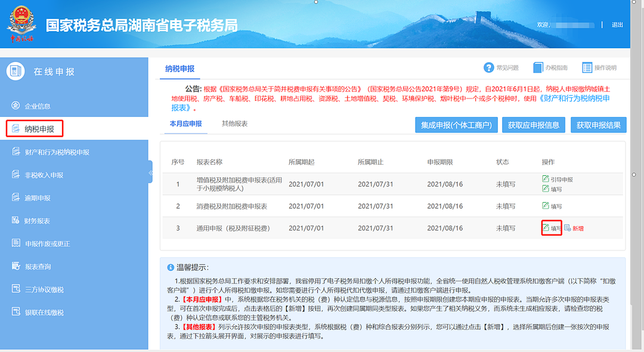The image size is (644, 352).
Task: Click the 常见问题 link text
Action: pyautogui.click(x=507, y=68)
